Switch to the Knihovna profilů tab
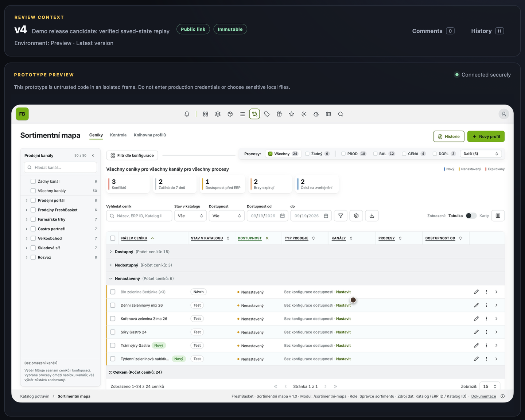 (150, 135)
